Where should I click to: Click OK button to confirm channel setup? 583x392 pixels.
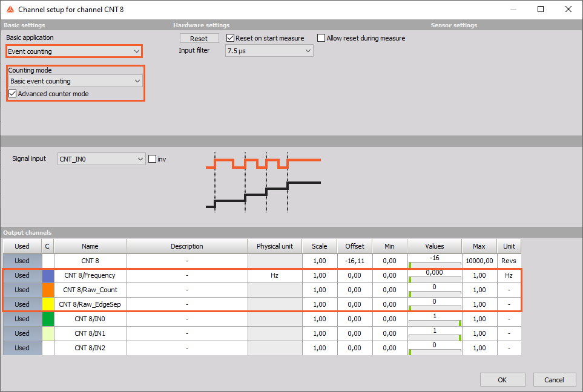502,380
